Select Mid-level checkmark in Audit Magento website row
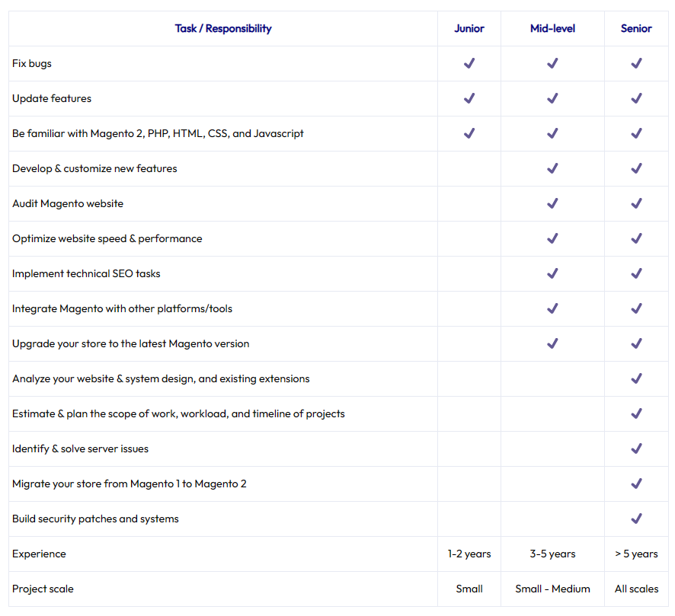The image size is (675, 616). click(552, 203)
